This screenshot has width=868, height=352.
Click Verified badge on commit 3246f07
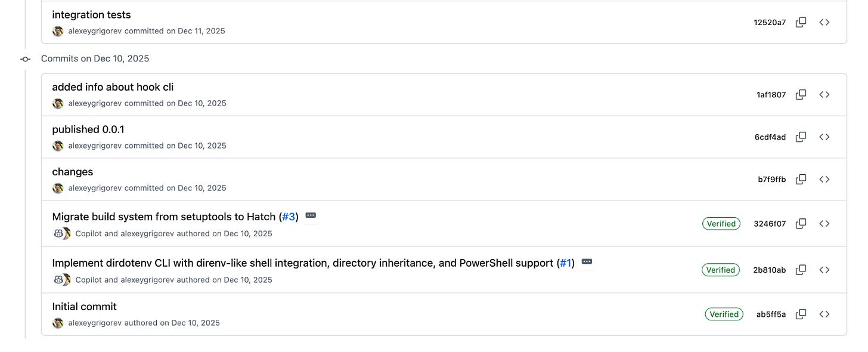[721, 224]
